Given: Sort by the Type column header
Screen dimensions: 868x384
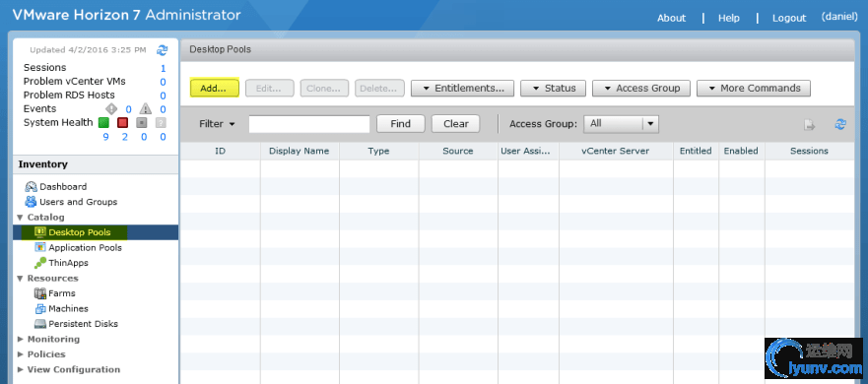Looking at the screenshot, I should pyautogui.click(x=379, y=151).
